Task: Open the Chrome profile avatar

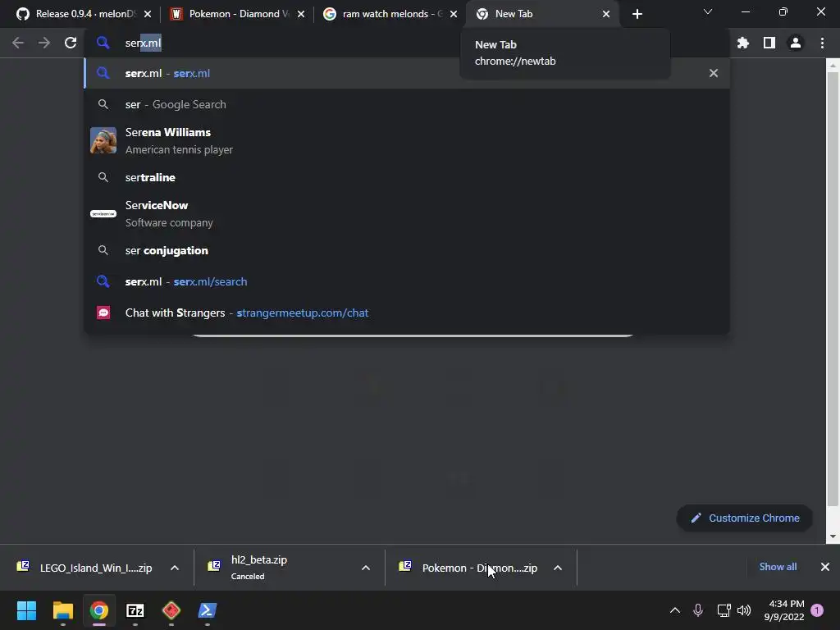Action: coord(795,43)
